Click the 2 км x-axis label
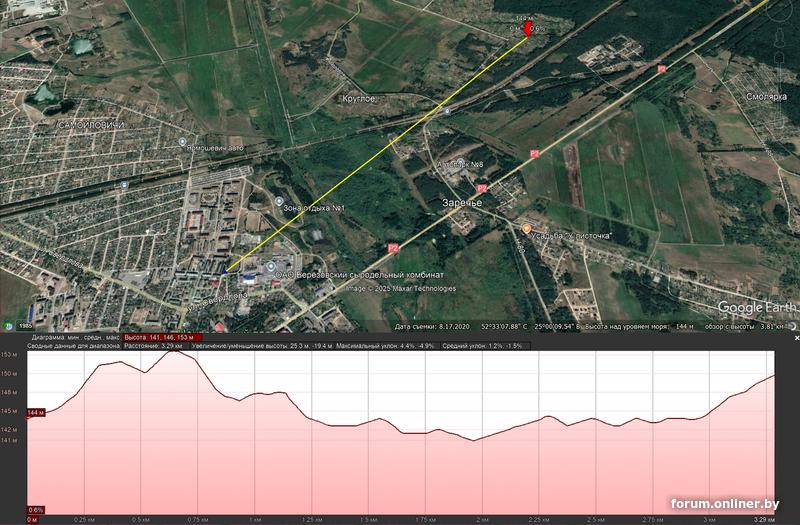 482,520
